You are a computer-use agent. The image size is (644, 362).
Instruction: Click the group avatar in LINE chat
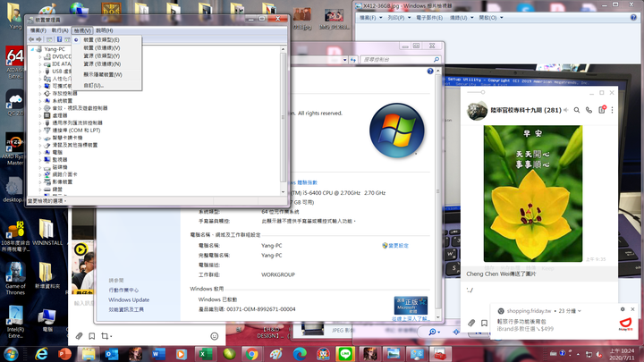tap(477, 110)
